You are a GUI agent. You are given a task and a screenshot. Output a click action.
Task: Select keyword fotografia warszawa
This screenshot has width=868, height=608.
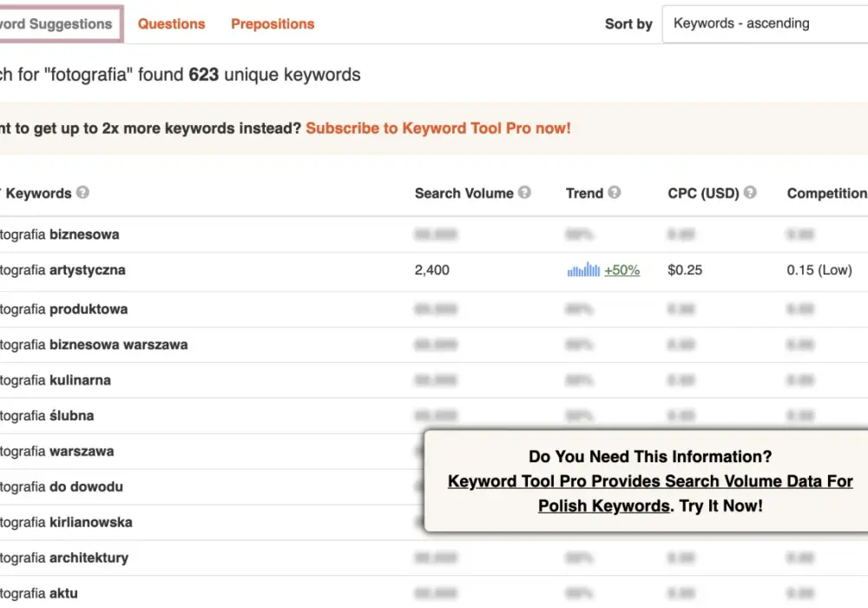click(x=57, y=452)
